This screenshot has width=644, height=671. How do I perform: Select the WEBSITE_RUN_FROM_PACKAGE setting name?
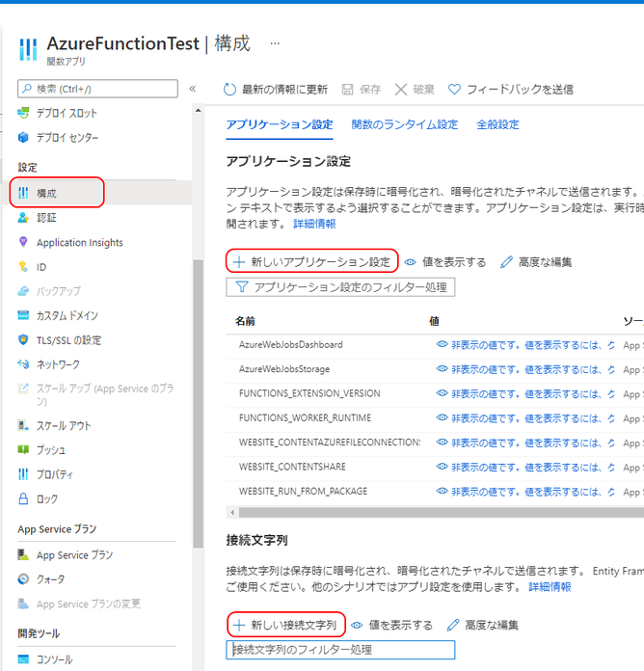[x=303, y=492]
